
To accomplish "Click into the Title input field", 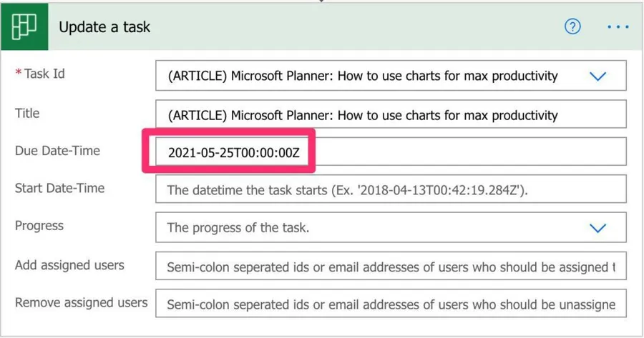I will point(390,114).
